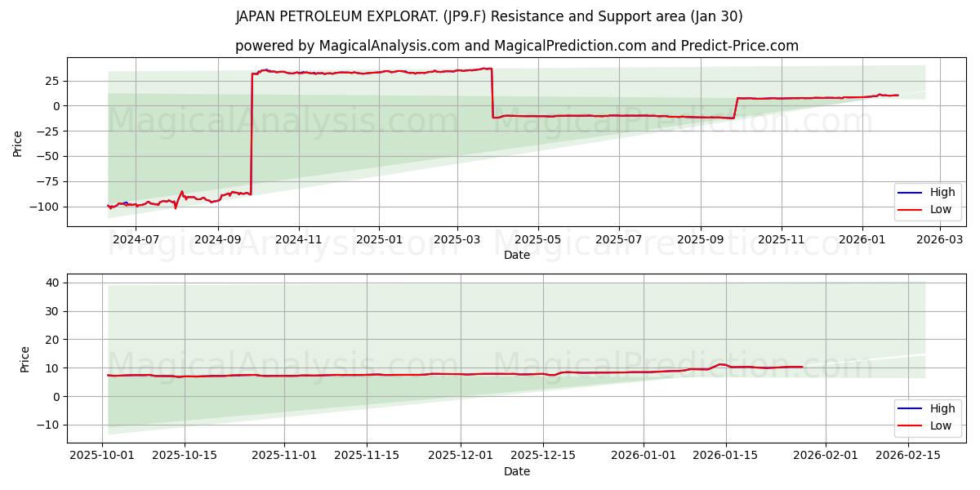The image size is (980, 490).
Task: Click the '2025-03' date tick label
Action: tap(457, 240)
